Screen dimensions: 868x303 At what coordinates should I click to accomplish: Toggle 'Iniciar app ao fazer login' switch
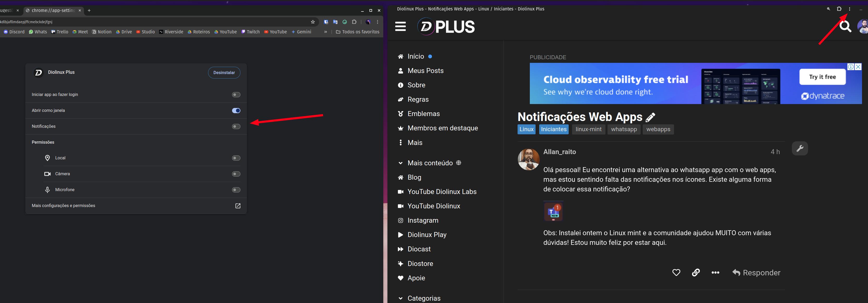click(236, 95)
